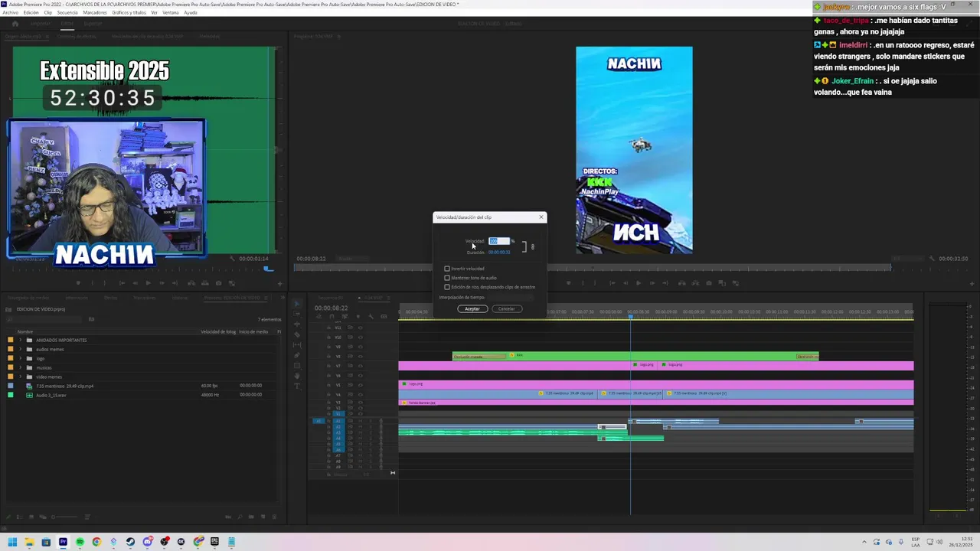The width and height of the screenshot is (980, 551).
Task: Open Interpolación de tiempo dropdown
Action: pyautogui.click(x=511, y=298)
